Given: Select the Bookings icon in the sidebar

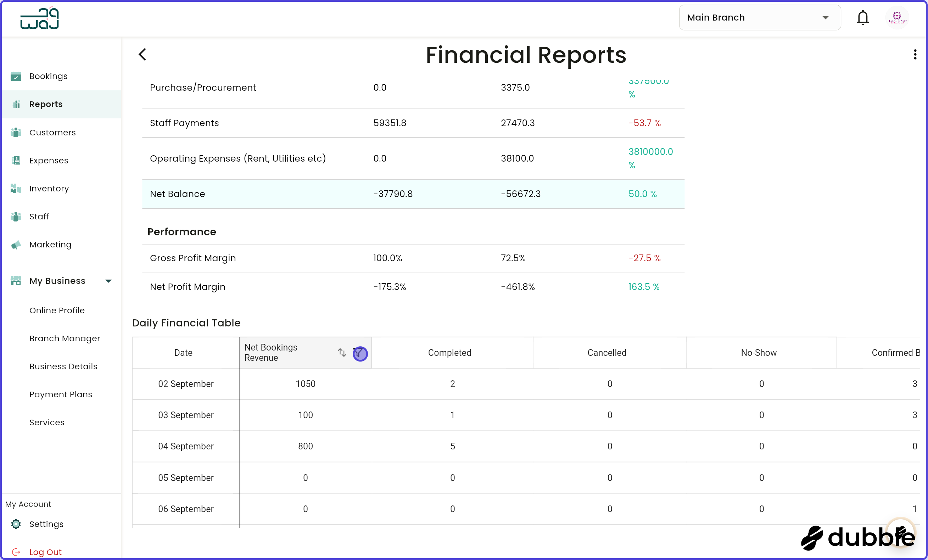Looking at the screenshot, I should tap(16, 76).
